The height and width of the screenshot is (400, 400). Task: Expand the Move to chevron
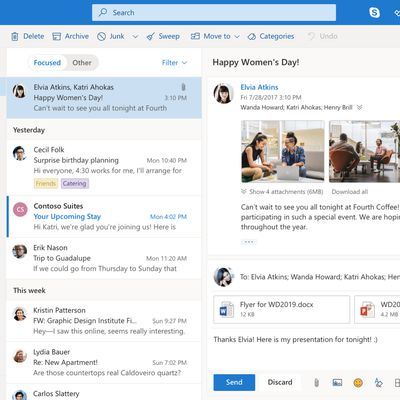click(x=237, y=36)
